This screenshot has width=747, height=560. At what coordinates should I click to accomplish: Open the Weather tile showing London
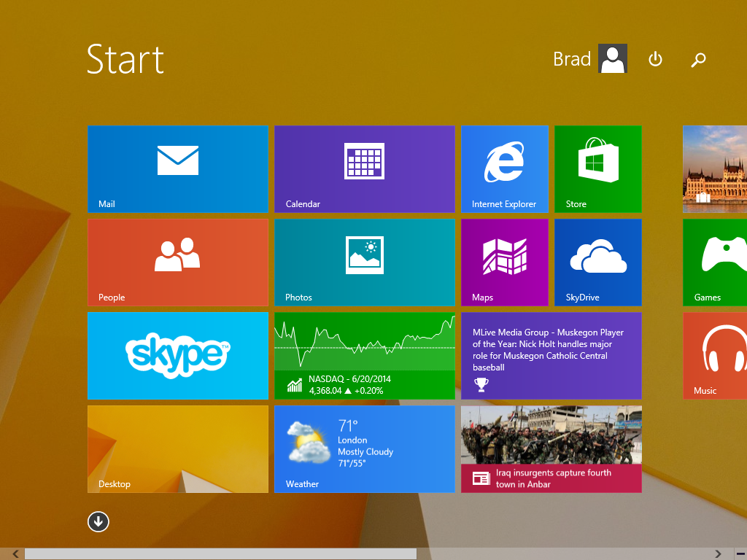click(365, 449)
